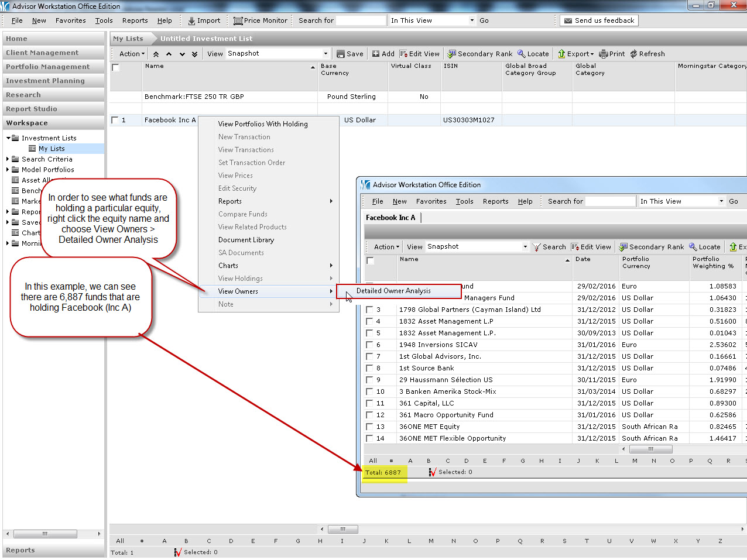Click the main list horizontal scrollbar thumb

(342, 529)
